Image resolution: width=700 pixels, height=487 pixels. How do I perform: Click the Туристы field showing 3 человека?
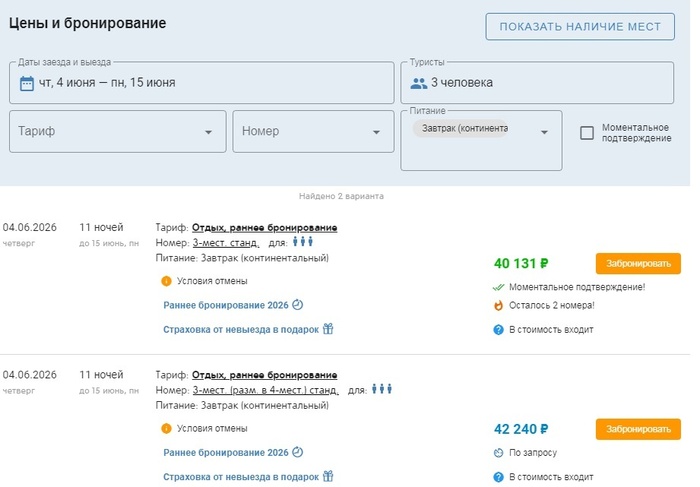click(540, 83)
